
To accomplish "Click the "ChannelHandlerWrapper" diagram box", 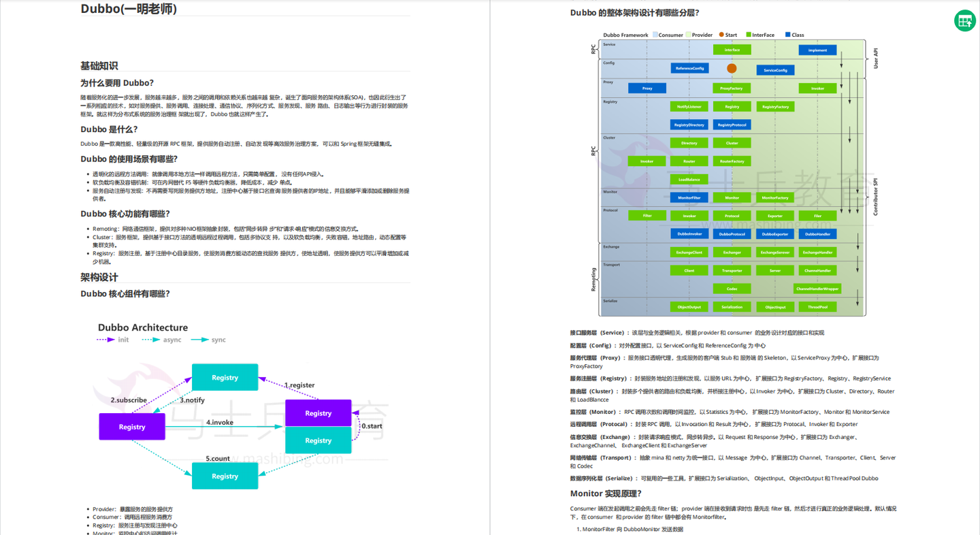I will [x=817, y=289].
